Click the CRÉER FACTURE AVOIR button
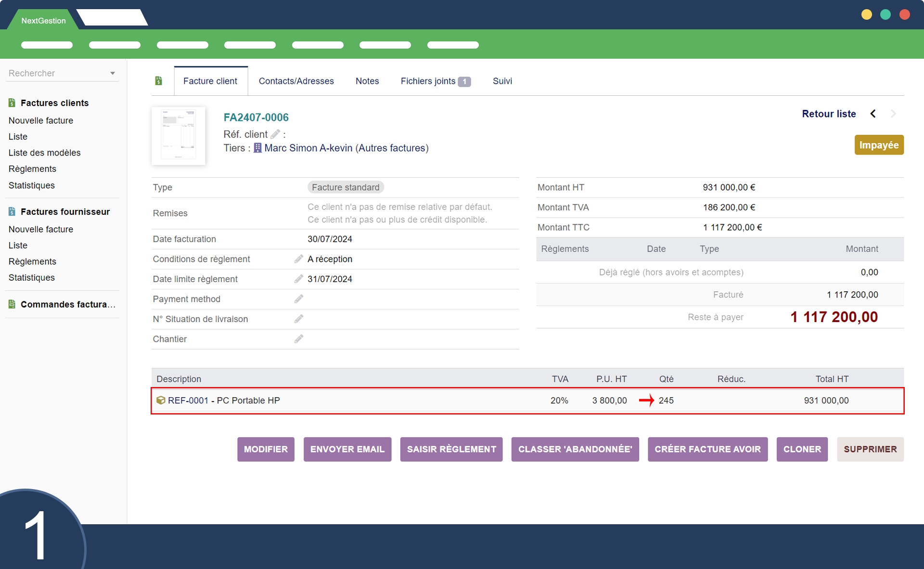924x569 pixels. (x=707, y=449)
